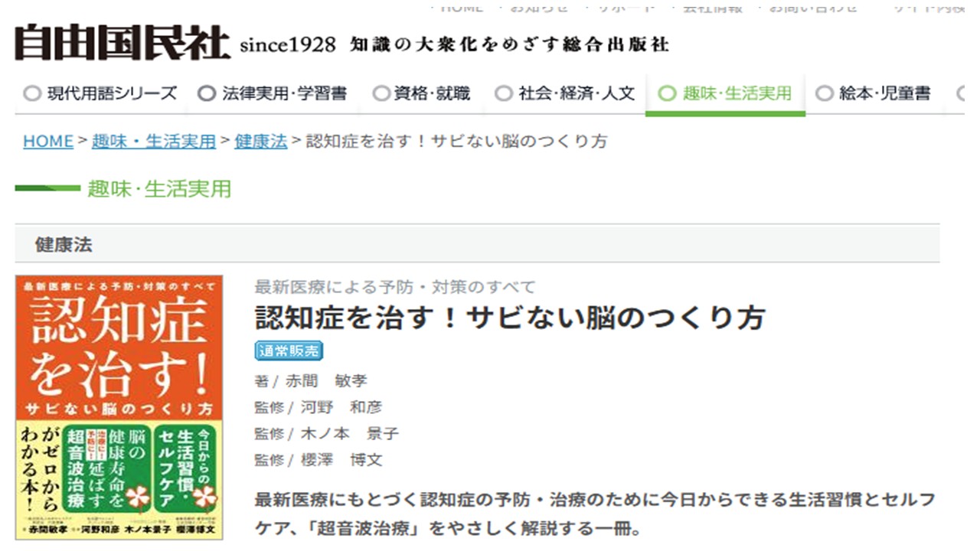This screenshot has height=551, width=980.
Task: Open 会社情報 in the top menu
Action: (x=714, y=8)
